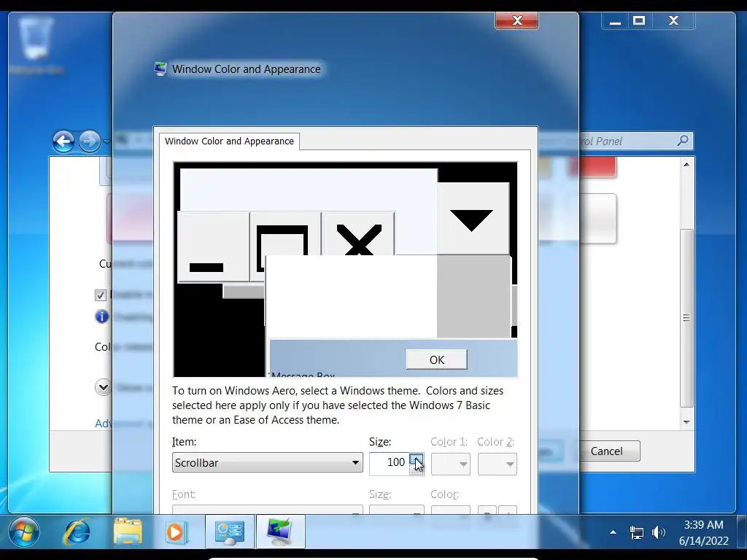Toggle the checked checkbox in Control Panel
This screenshot has width=747, height=560.
(x=100, y=295)
